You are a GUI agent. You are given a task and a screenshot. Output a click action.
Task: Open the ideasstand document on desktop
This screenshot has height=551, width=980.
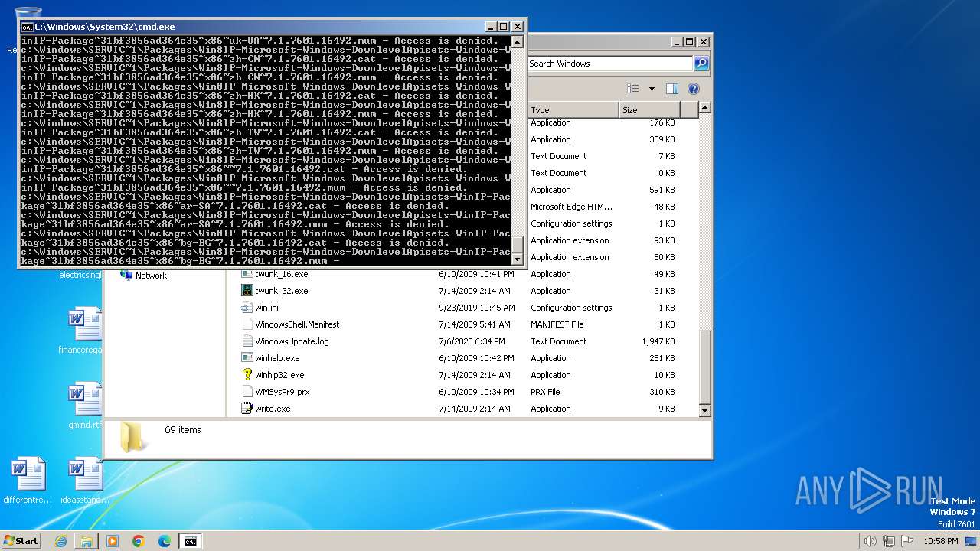[x=84, y=481]
